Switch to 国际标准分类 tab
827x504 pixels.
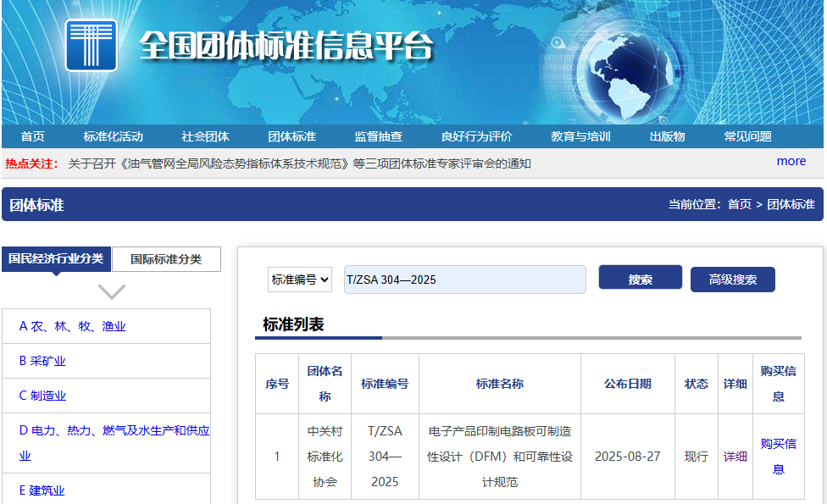(166, 259)
